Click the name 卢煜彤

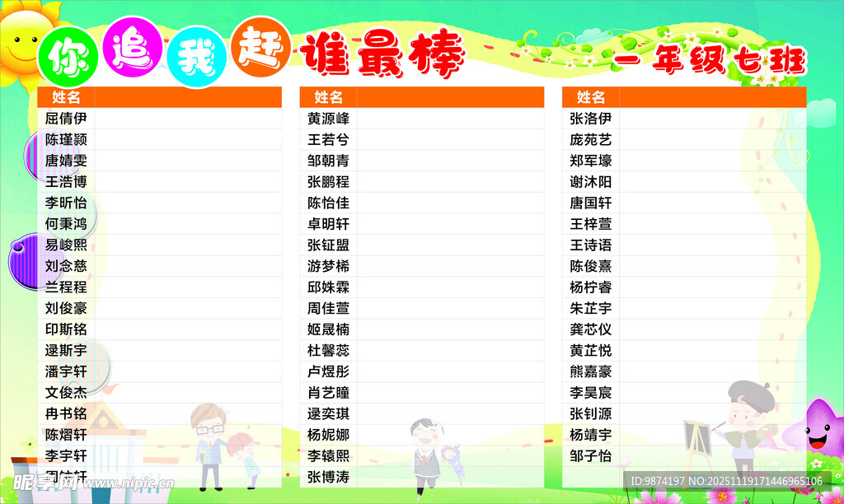328,371
